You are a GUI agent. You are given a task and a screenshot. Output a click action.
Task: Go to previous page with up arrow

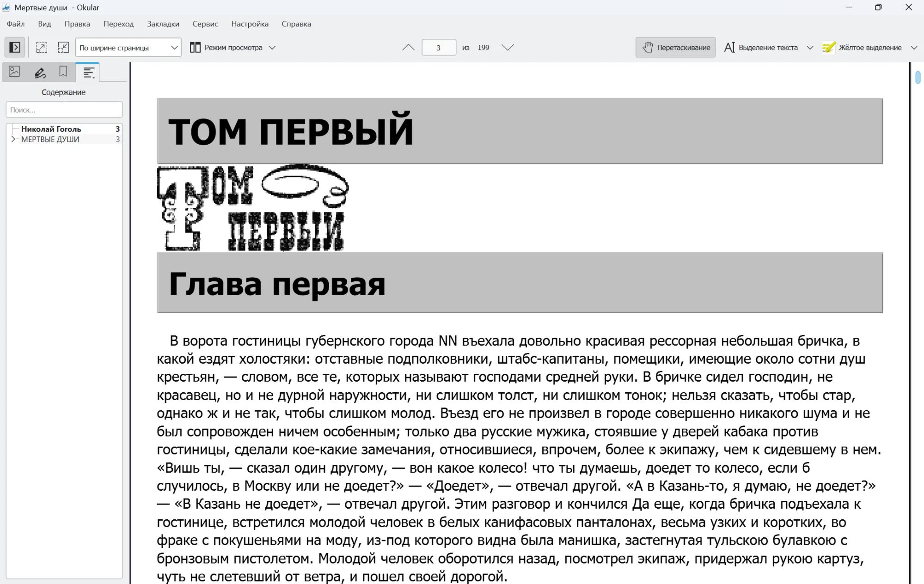(x=408, y=47)
